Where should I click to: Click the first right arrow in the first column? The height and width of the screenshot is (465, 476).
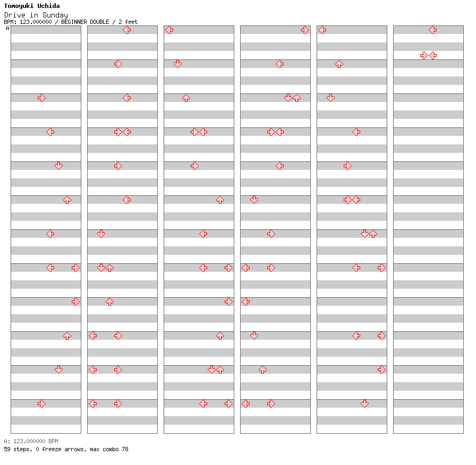[x=41, y=98]
